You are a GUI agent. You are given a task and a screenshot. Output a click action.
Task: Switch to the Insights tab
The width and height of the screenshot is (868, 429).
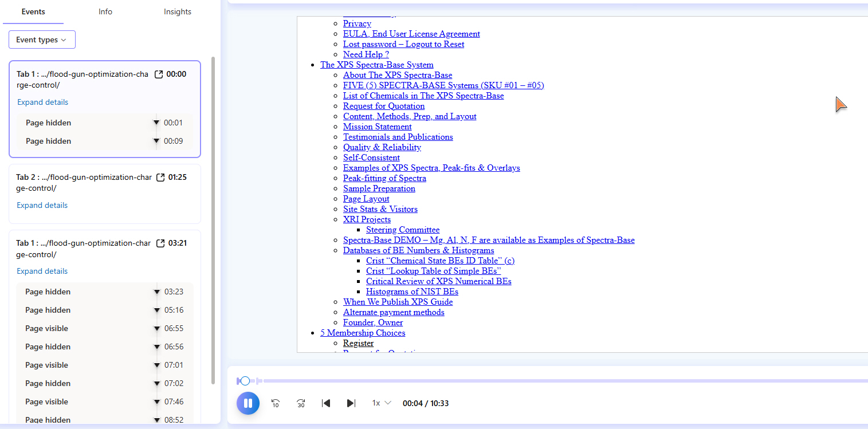click(x=178, y=11)
